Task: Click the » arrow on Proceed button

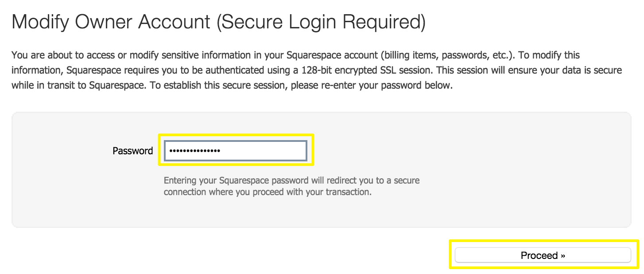Action: [x=563, y=255]
